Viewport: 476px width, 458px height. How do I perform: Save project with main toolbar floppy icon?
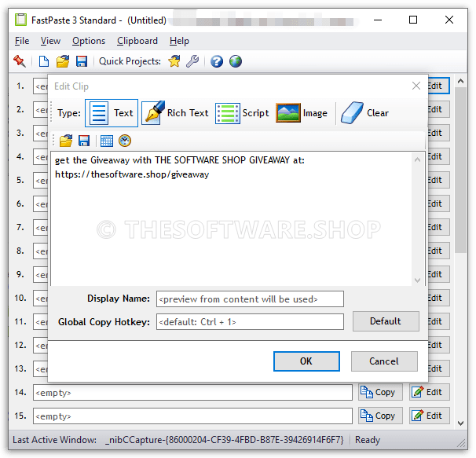click(82, 61)
